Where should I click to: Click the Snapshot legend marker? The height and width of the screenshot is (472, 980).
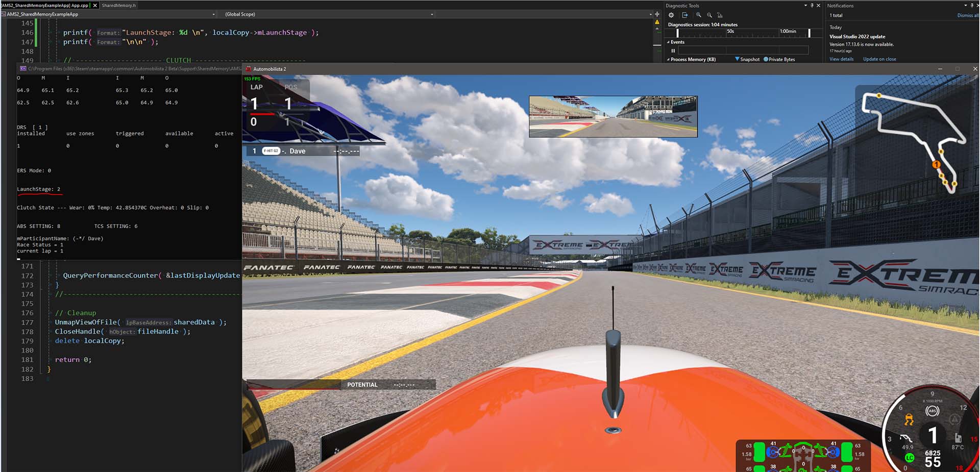coord(737,59)
